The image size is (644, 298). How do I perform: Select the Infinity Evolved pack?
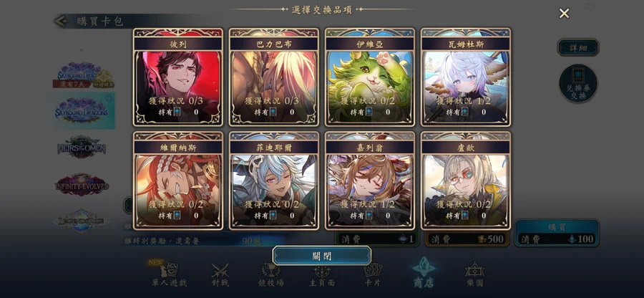82,185
